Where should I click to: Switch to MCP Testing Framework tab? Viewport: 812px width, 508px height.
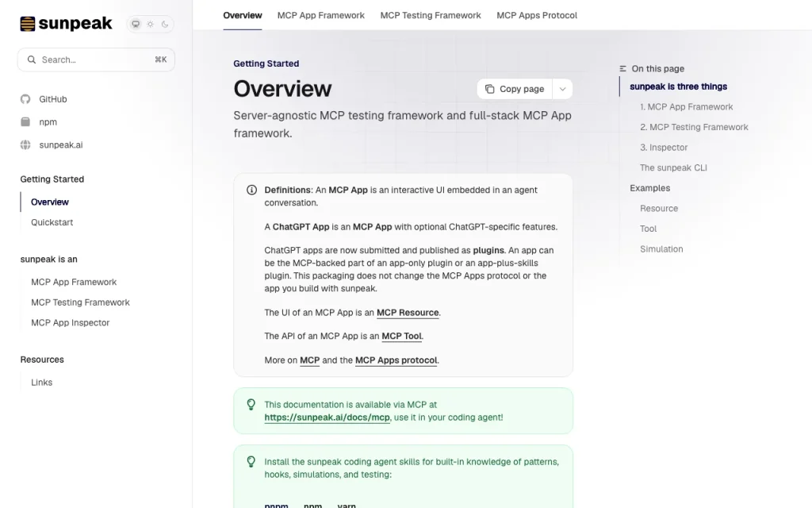pos(431,16)
